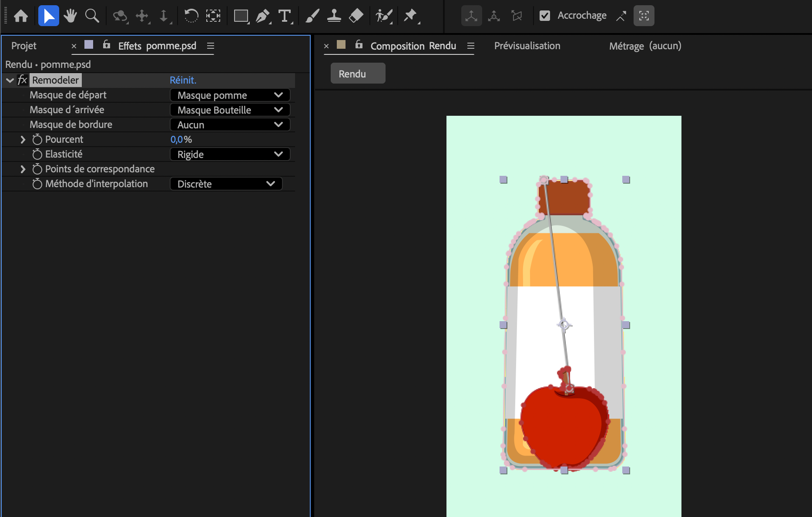Select the Zoom magnifier tool
The width and height of the screenshot is (812, 517).
point(92,16)
